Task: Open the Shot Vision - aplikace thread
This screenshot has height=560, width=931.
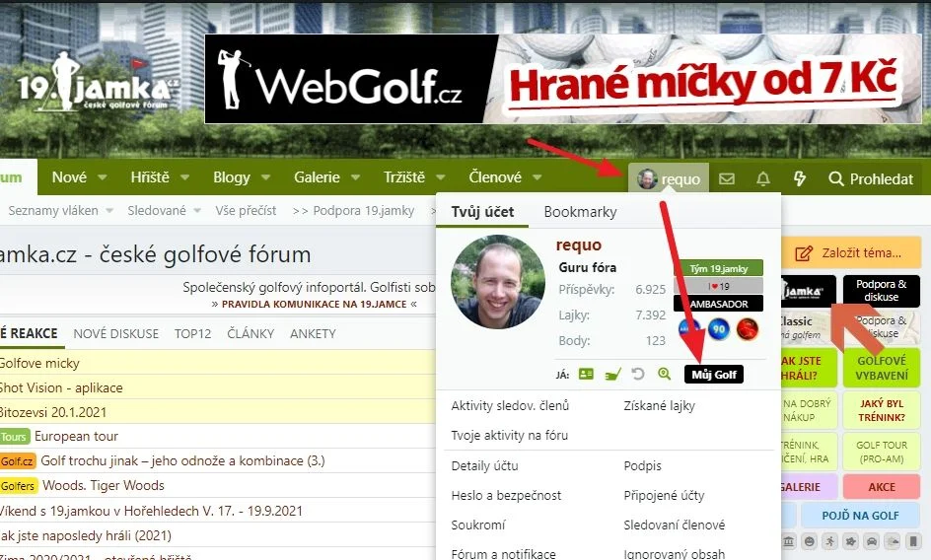Action: point(60,387)
